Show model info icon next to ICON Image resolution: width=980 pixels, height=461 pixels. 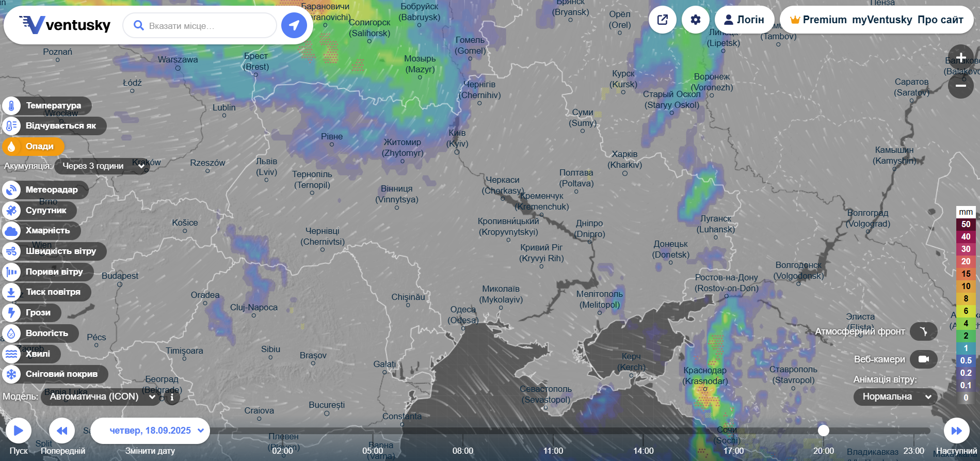(172, 398)
